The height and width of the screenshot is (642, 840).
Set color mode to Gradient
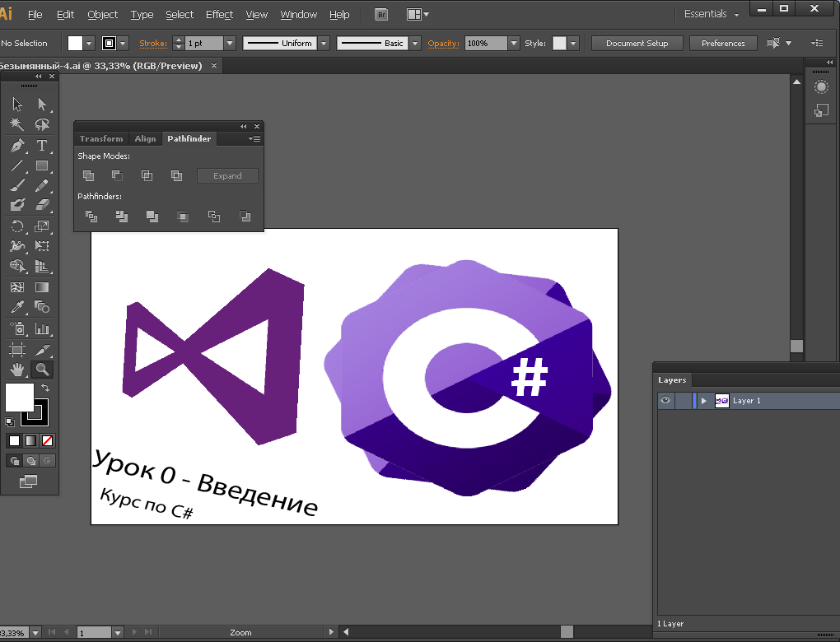pyautogui.click(x=31, y=440)
